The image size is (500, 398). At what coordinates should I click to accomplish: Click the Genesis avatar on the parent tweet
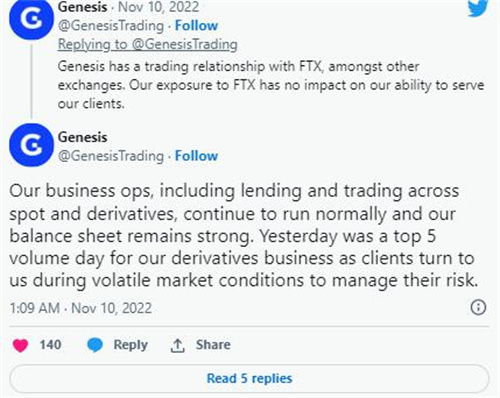click(x=31, y=18)
